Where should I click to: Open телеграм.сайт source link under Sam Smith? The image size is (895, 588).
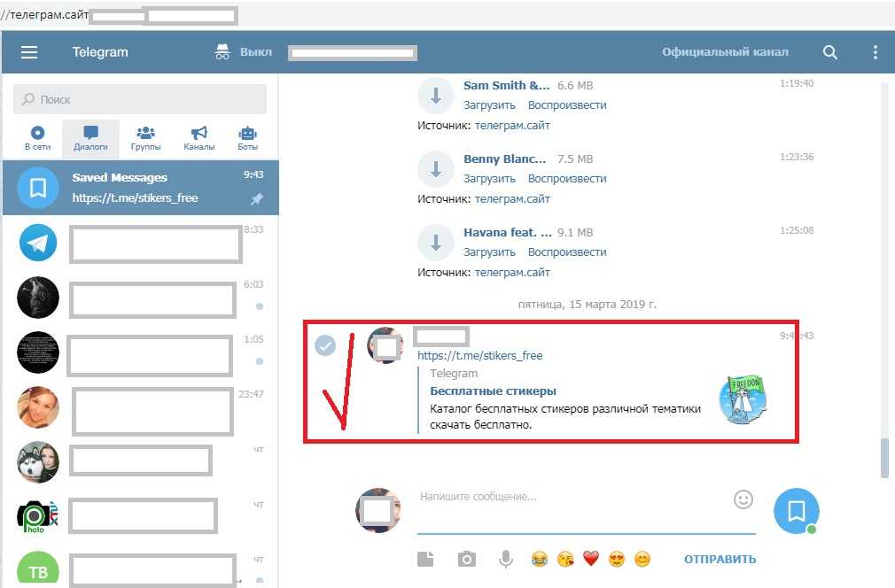[x=512, y=126]
